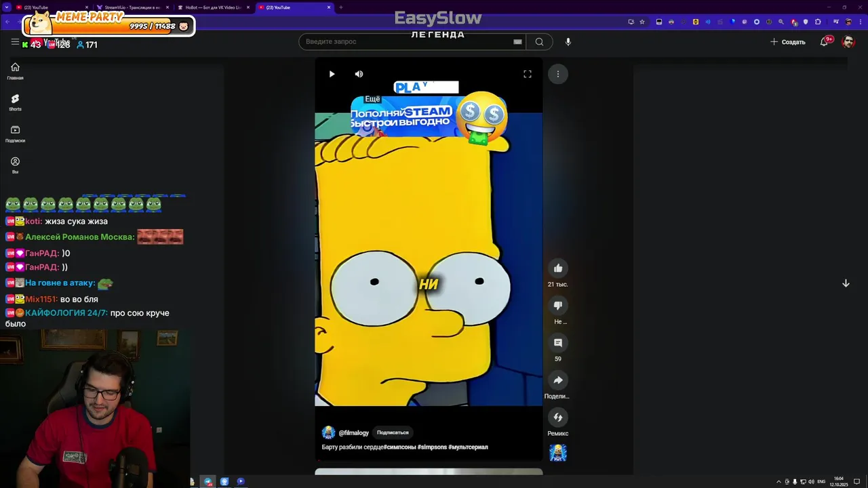The height and width of the screenshot is (488, 868).
Task: Open the three-dot more options menu
Action: point(558,74)
